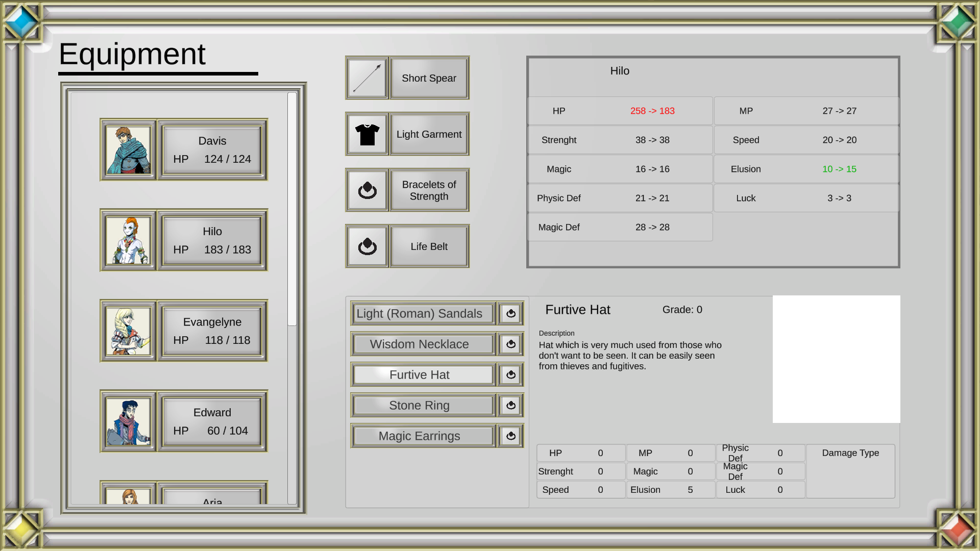Choose Edward HP 60 / 104 card
This screenshot has width=980, height=551.
(212, 421)
